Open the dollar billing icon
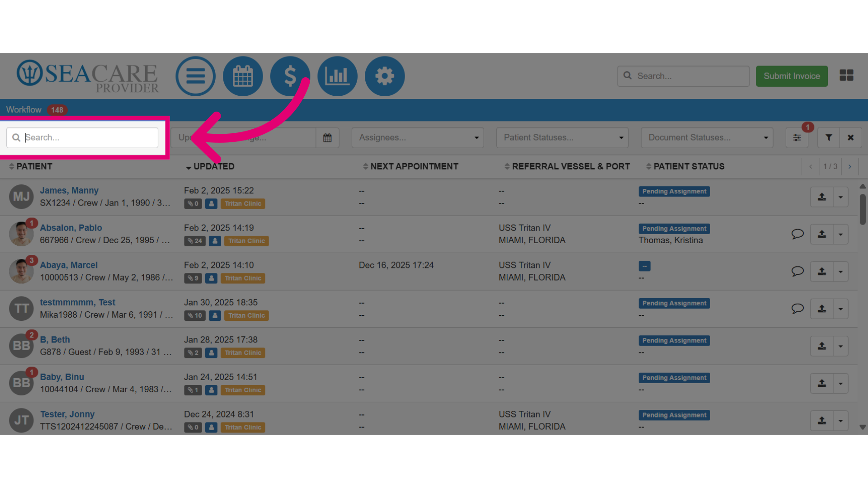Screen dimensions: 868x488 (x=290, y=76)
